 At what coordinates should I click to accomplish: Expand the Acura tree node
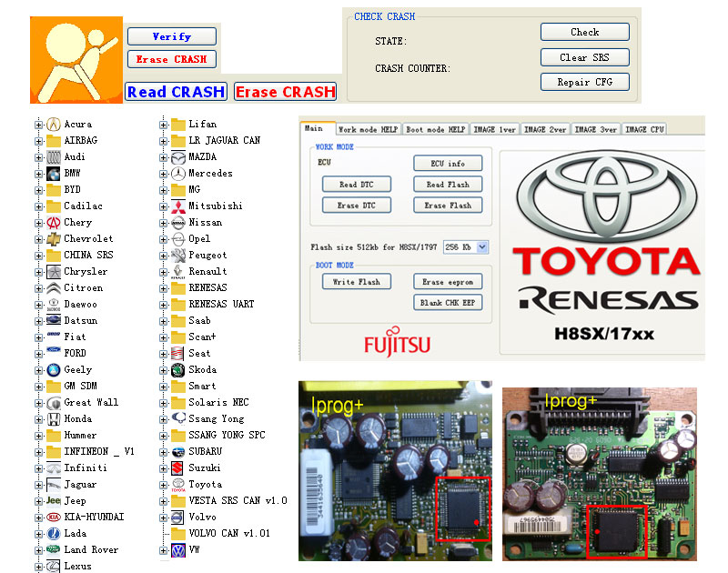tap(38, 125)
